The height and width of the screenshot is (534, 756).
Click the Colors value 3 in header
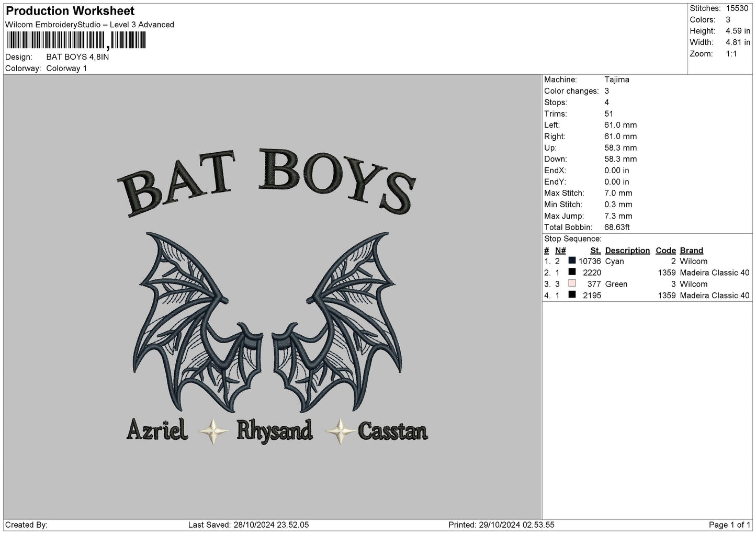[728, 20]
